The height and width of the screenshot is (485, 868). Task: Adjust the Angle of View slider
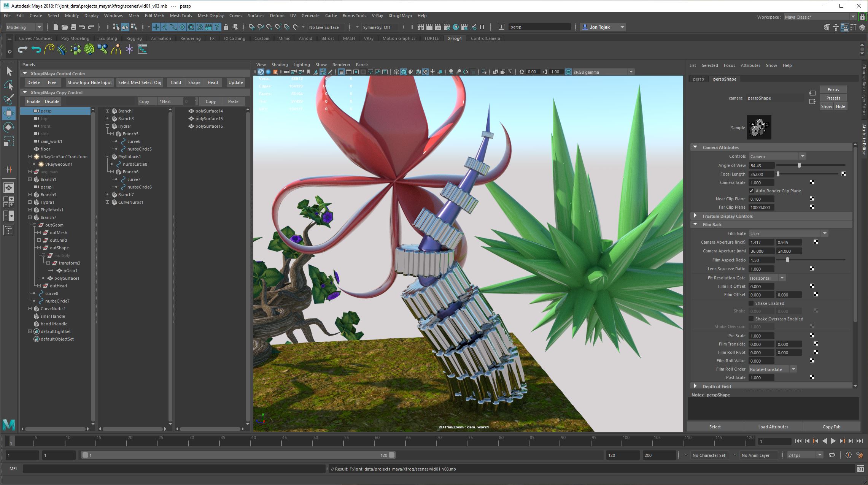(799, 165)
